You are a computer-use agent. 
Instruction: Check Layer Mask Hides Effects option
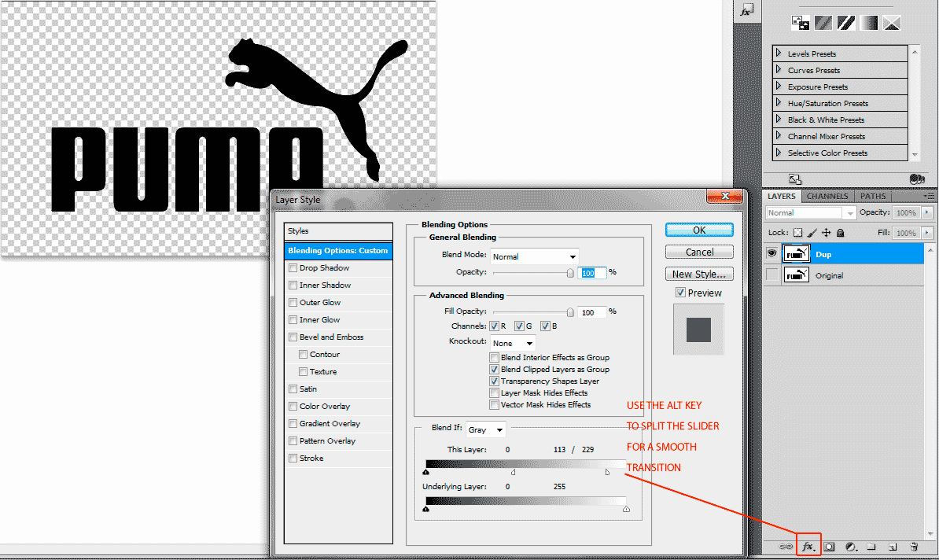[494, 393]
